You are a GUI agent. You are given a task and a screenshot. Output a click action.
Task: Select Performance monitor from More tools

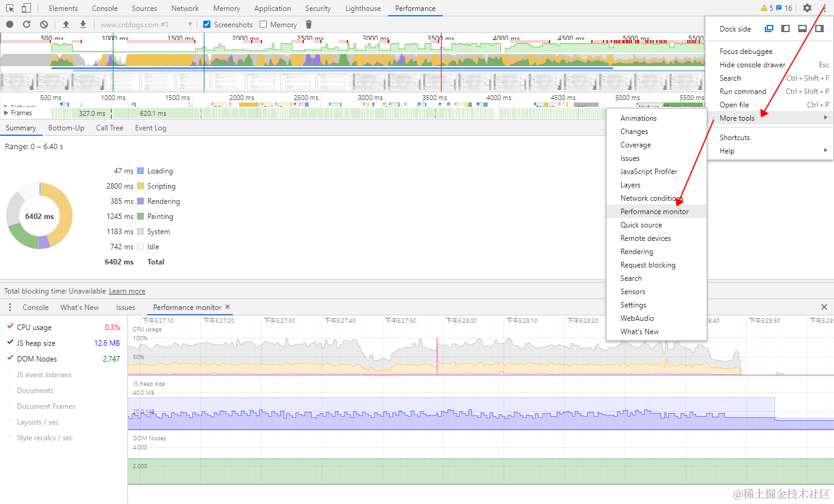[656, 212]
